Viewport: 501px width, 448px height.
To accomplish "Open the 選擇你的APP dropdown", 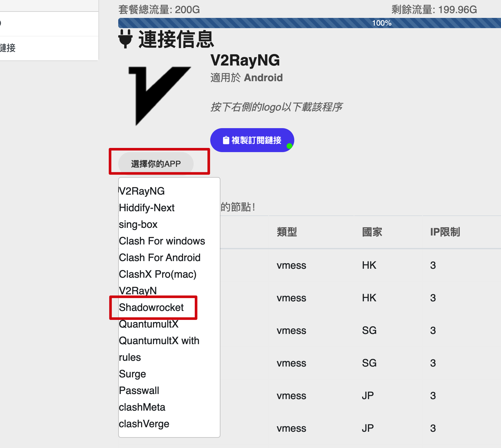I will point(156,164).
